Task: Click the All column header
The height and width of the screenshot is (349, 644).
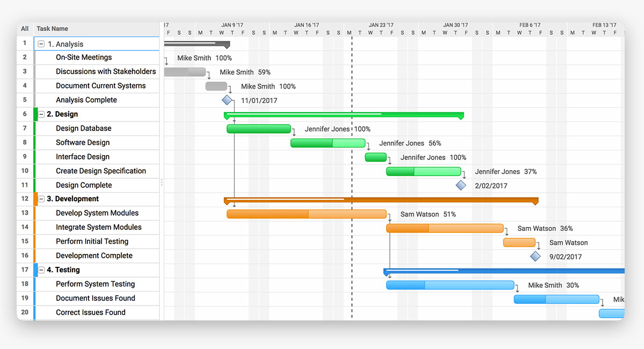Action: 25,29
